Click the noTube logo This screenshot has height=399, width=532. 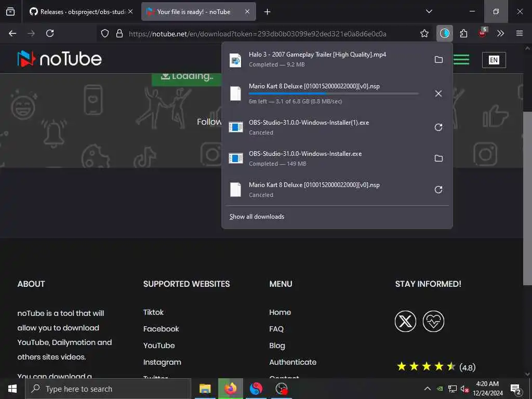tap(59, 59)
